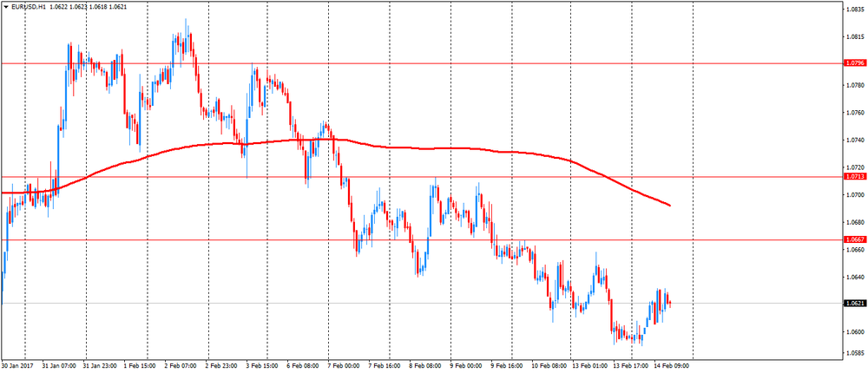Click 1.0700 on the price axis
Viewport: 868px width, 373px height.
tap(853, 195)
